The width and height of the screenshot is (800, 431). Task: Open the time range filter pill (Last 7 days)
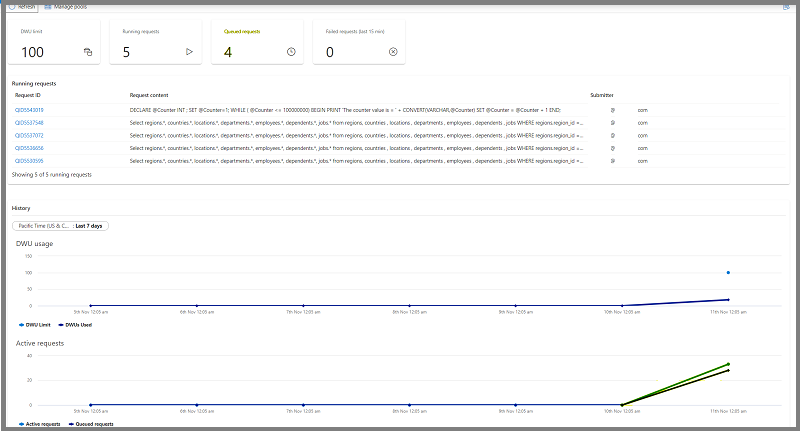(x=60, y=226)
